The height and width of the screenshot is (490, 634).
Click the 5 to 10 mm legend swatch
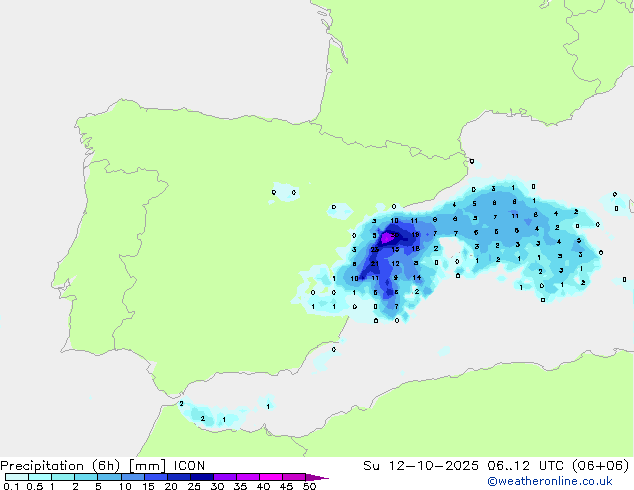pyautogui.click(x=109, y=477)
